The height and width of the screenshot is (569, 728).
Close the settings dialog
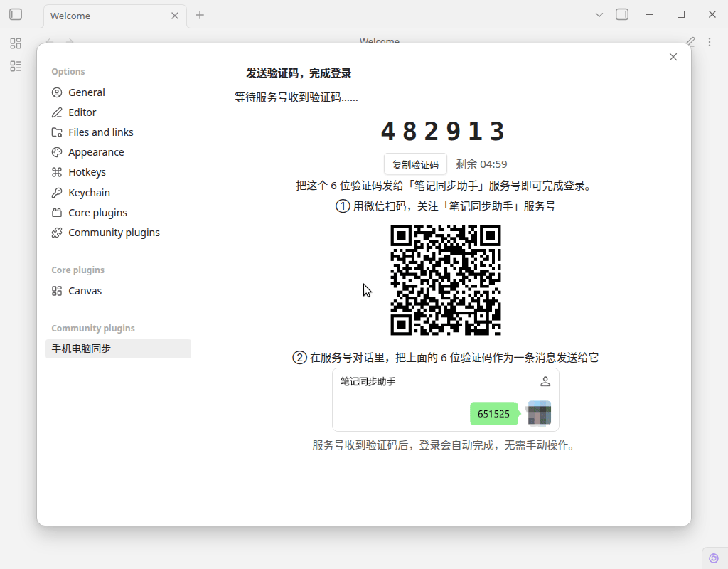(x=673, y=57)
